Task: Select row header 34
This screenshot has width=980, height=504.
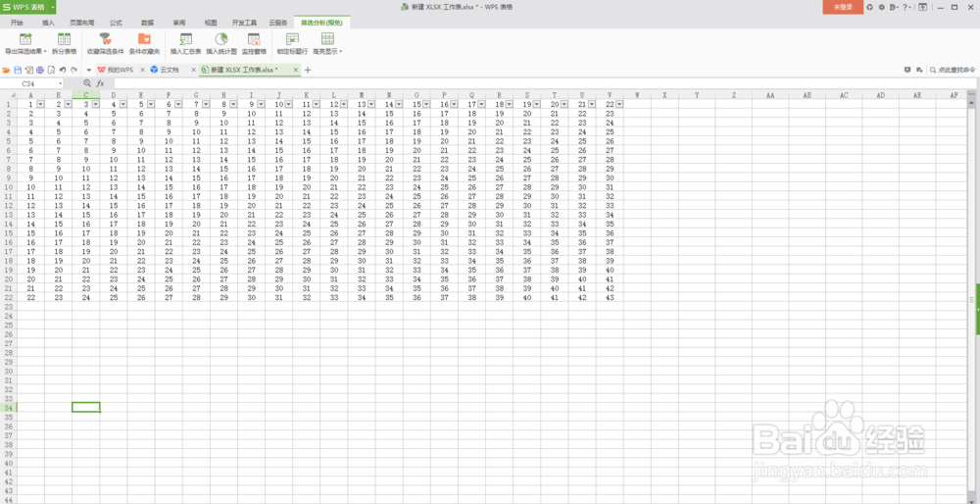Action: (x=9, y=408)
